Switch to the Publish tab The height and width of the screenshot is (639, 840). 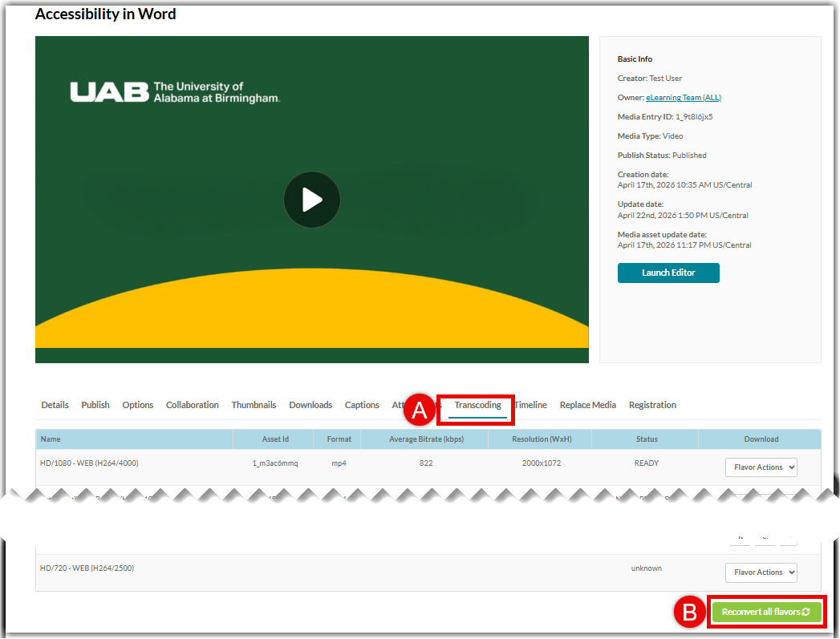pyautogui.click(x=95, y=405)
